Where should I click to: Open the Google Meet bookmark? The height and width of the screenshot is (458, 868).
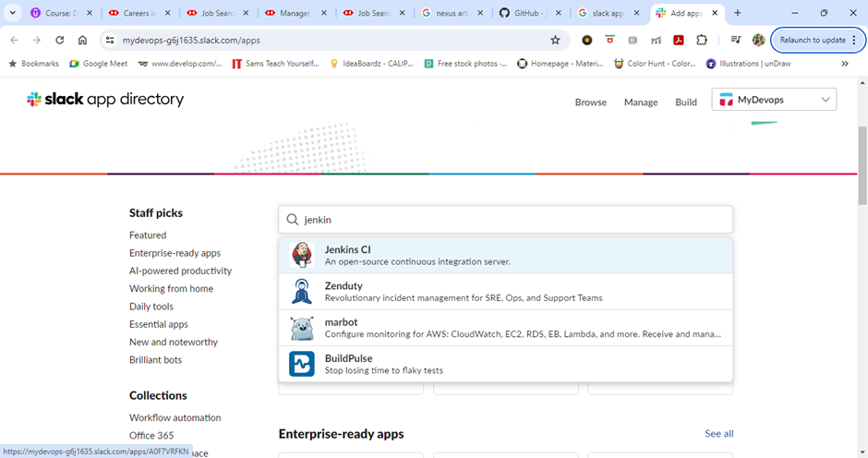pos(99,64)
